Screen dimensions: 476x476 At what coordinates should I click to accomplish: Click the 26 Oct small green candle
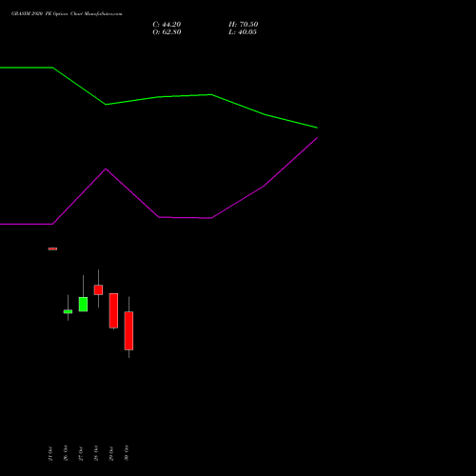click(x=68, y=311)
